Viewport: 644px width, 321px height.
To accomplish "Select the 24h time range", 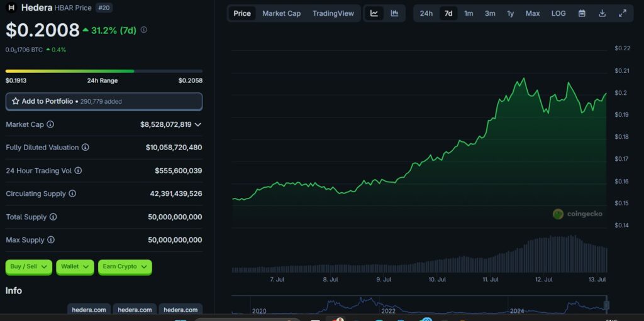I will [x=426, y=13].
